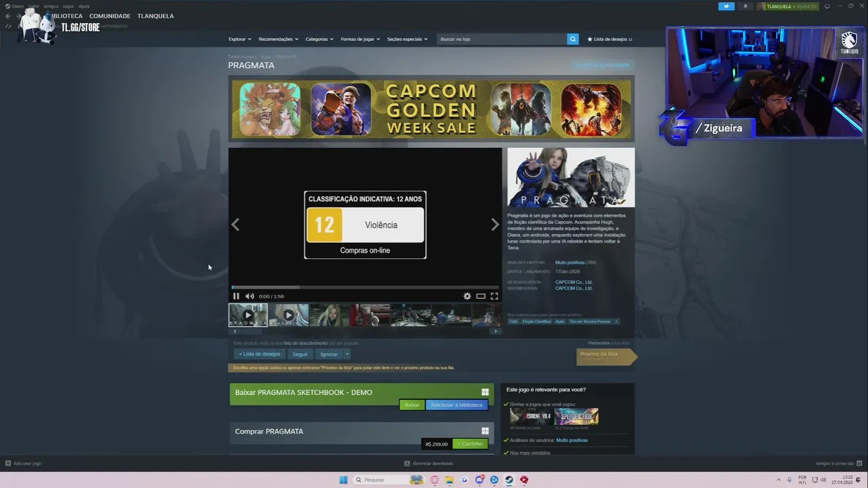
Task: Add Pragmata to Carrinho
Action: click(470, 444)
